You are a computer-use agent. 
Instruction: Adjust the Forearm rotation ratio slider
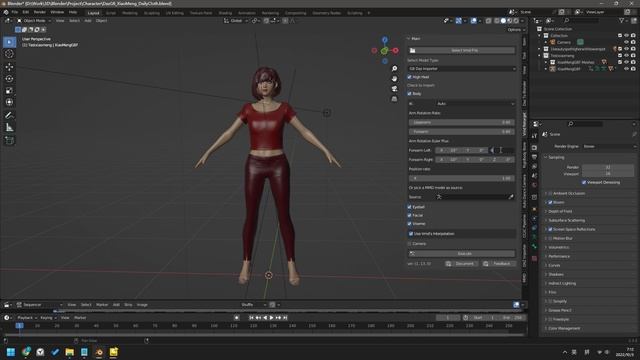pyautogui.click(x=462, y=131)
